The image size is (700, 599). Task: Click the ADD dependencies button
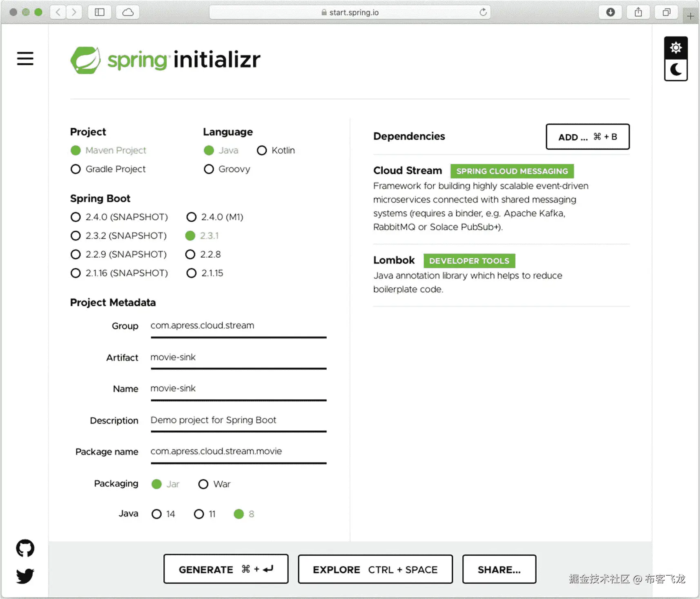(588, 137)
